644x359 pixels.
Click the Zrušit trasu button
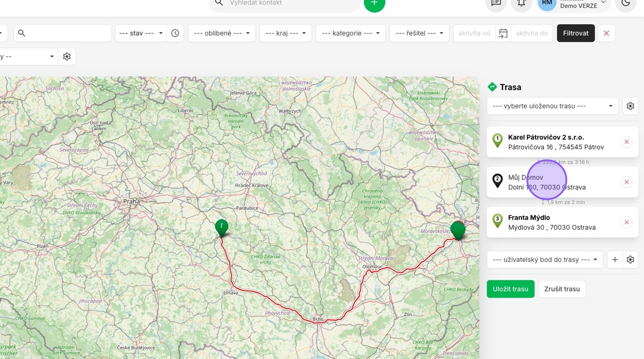(x=562, y=289)
